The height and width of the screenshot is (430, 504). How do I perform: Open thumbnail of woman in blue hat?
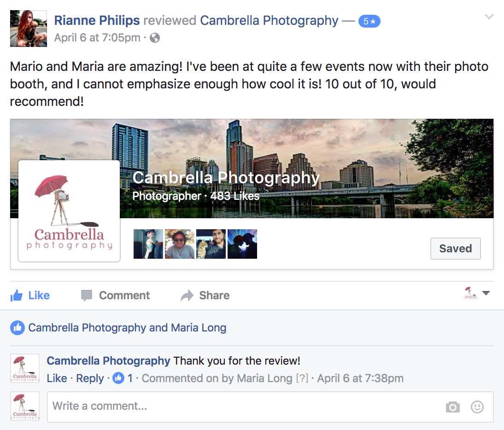(x=148, y=244)
